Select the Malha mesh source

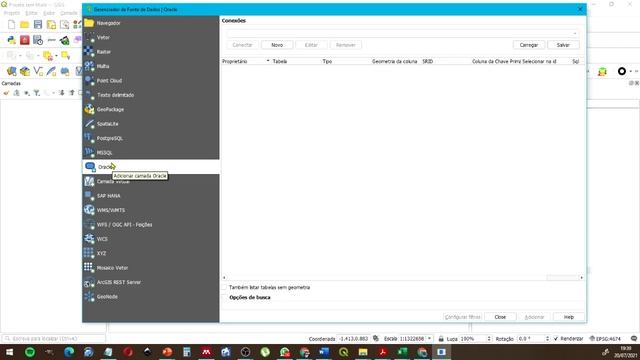point(151,66)
